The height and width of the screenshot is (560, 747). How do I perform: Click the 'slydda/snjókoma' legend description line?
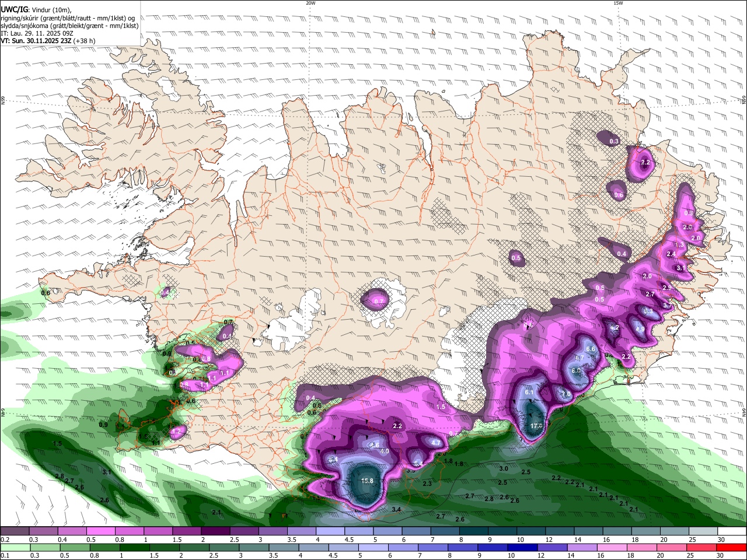69,26
